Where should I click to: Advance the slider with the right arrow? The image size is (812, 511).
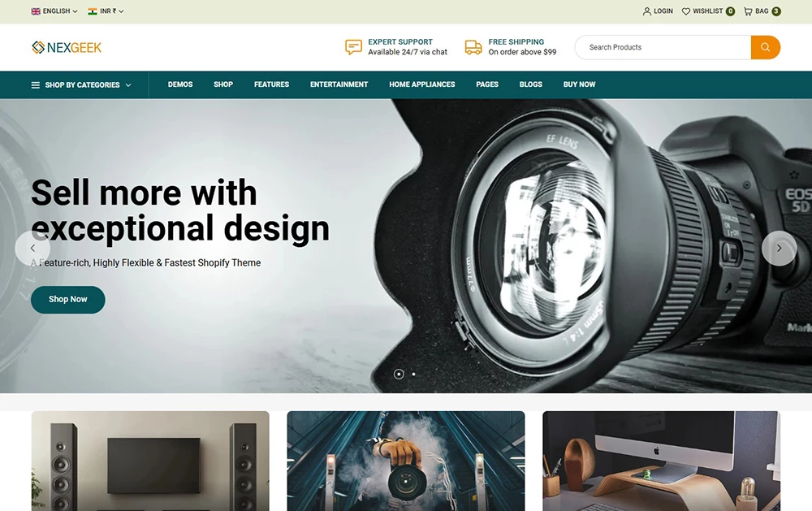[779, 249]
